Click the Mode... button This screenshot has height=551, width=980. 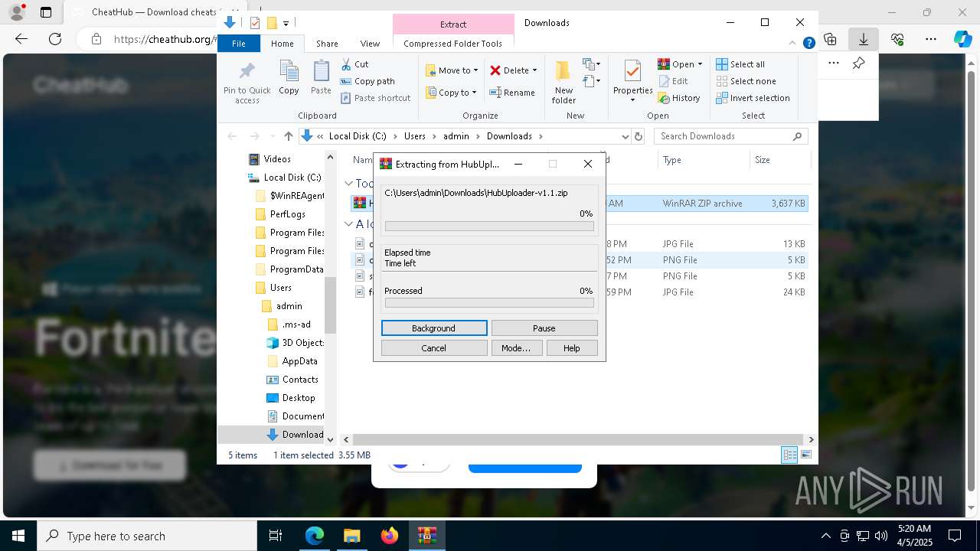(x=516, y=347)
